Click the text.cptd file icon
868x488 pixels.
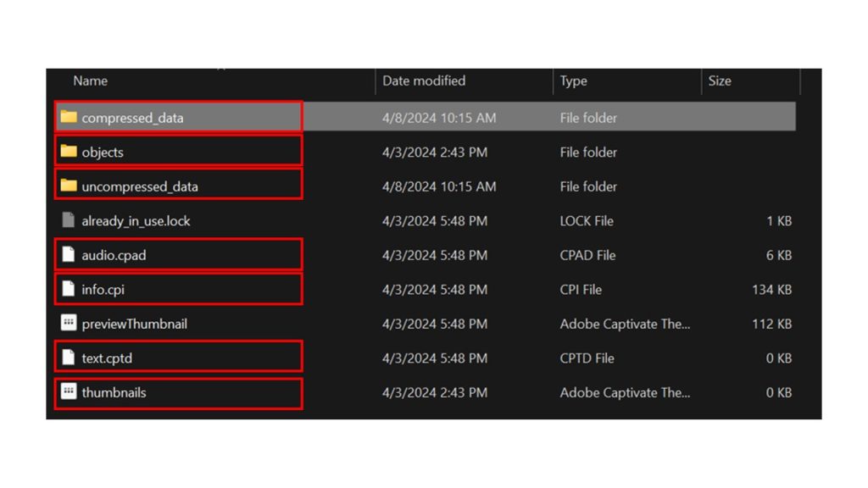coord(69,358)
